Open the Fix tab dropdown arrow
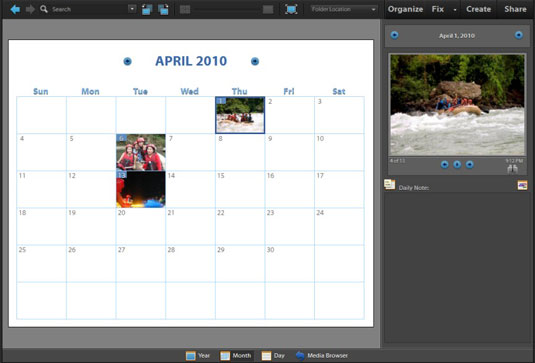535x363 pixels. pos(455,10)
